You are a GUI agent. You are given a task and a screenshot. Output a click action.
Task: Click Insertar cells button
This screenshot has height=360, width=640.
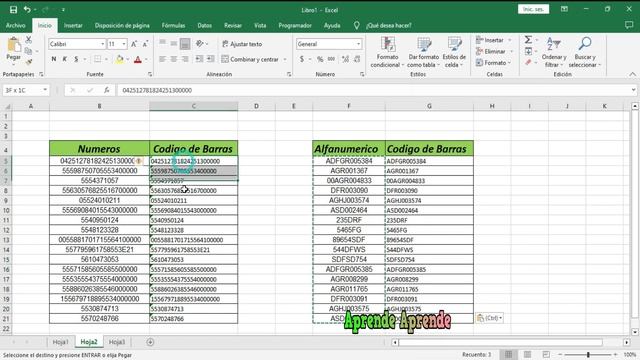tap(490, 40)
